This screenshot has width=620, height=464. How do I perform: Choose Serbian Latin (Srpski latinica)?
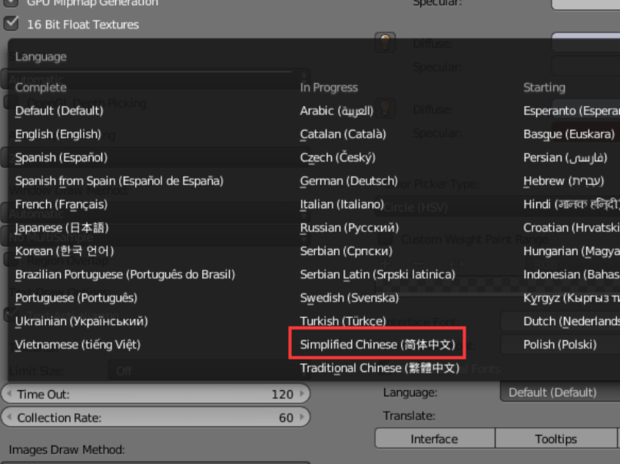click(378, 275)
